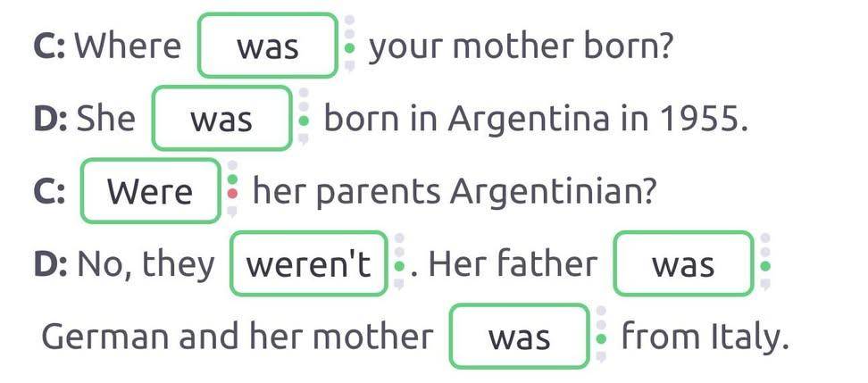This screenshot has height=383, width=868.
Task: Click the green dot before 'from Italy'
Action: [x=601, y=338]
